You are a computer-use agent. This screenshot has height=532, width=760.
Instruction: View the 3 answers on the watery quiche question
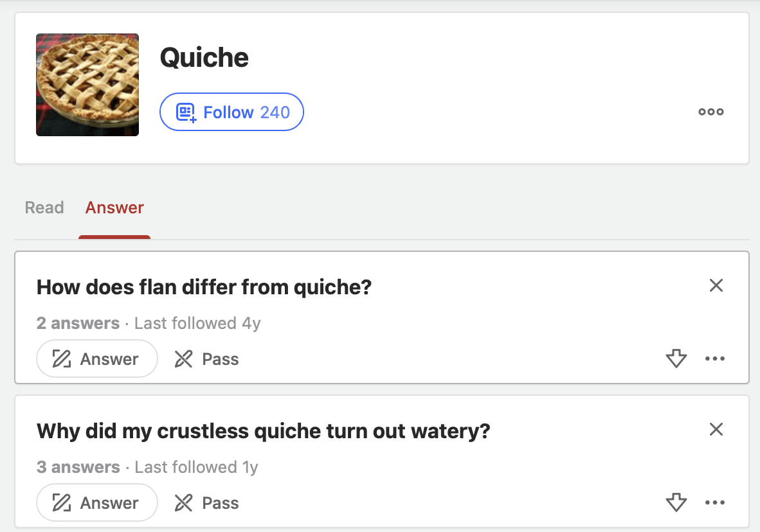tap(78, 467)
